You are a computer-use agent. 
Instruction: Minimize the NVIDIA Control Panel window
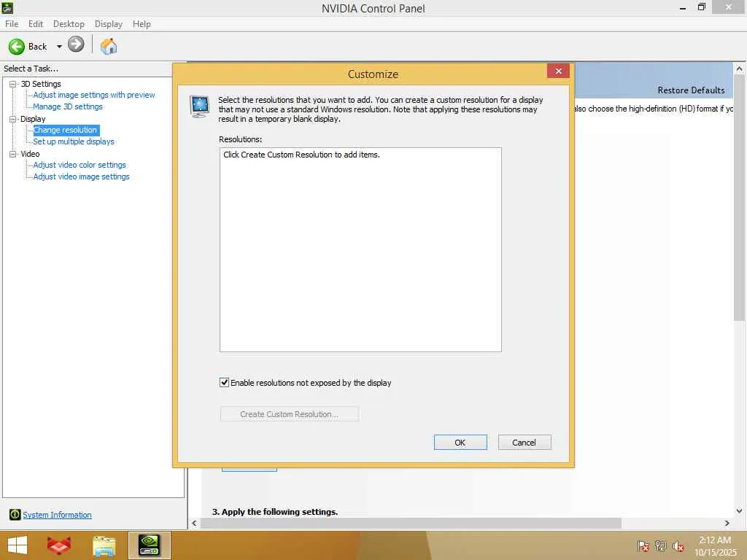click(x=683, y=7)
